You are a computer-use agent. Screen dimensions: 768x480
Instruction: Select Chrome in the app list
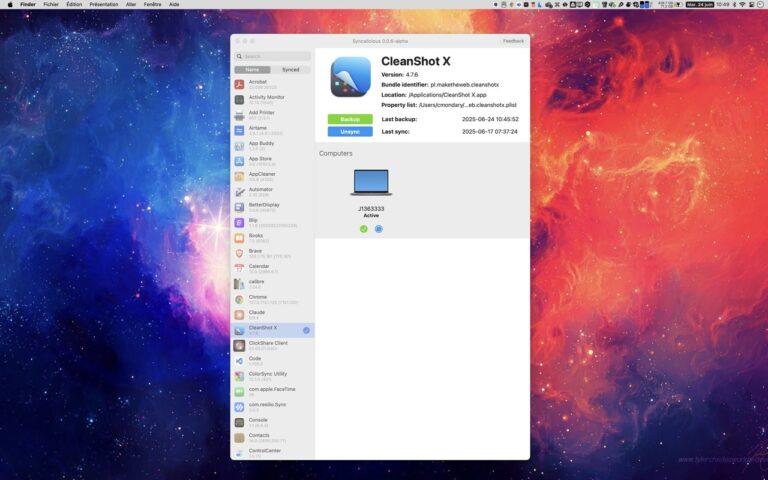[272, 299]
